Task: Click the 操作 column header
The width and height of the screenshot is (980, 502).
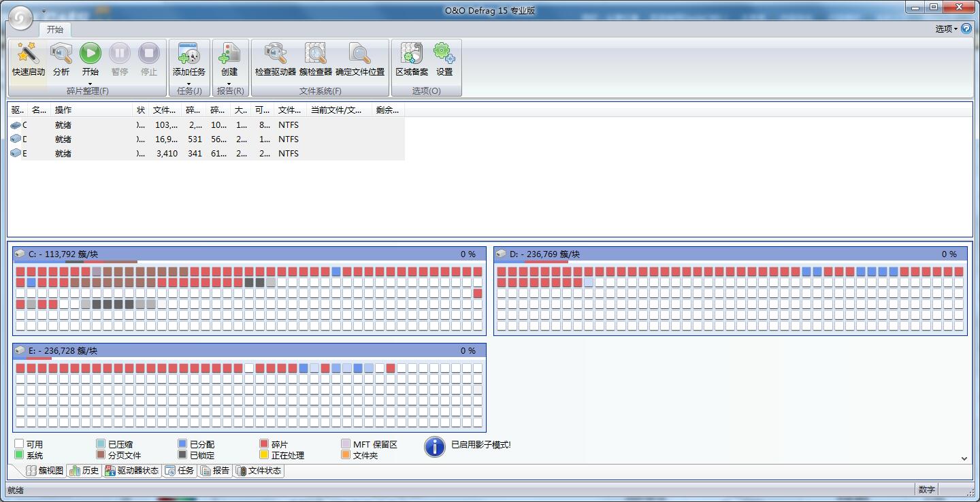Action: click(x=92, y=110)
